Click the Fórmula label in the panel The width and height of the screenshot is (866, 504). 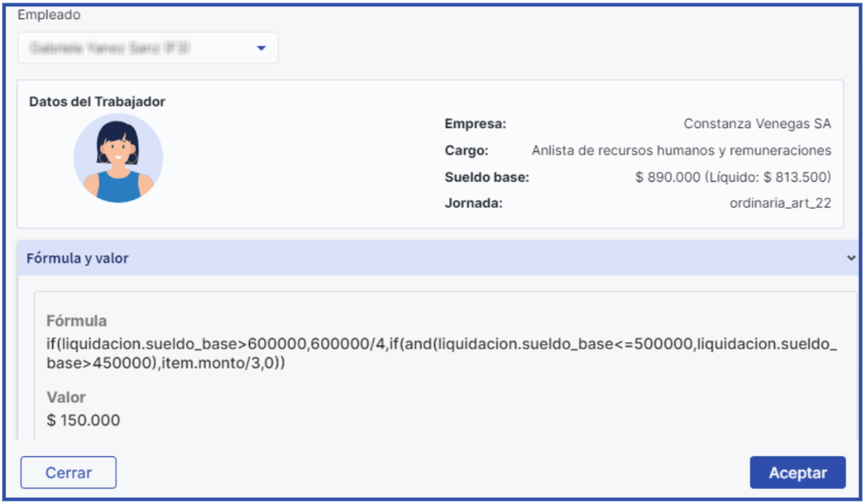(x=76, y=321)
